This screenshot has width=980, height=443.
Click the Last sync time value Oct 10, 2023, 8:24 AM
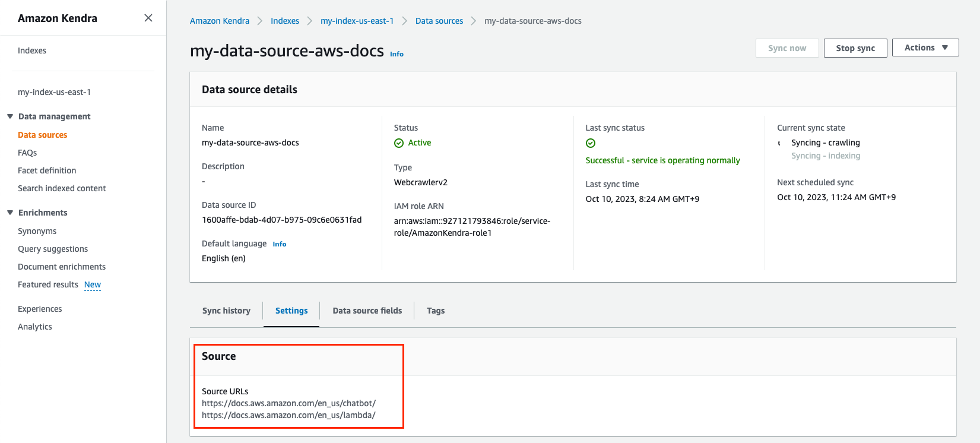[x=642, y=199]
